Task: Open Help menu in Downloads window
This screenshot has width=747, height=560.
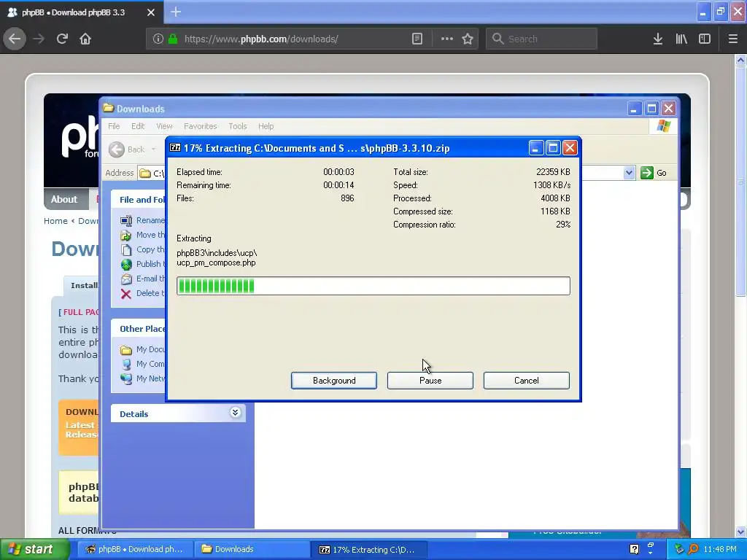Action: point(266,126)
